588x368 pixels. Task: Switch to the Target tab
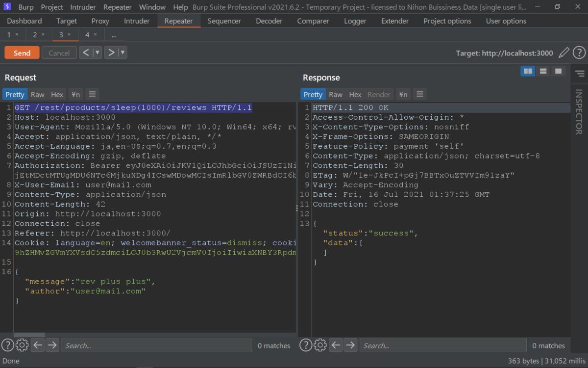coord(67,21)
